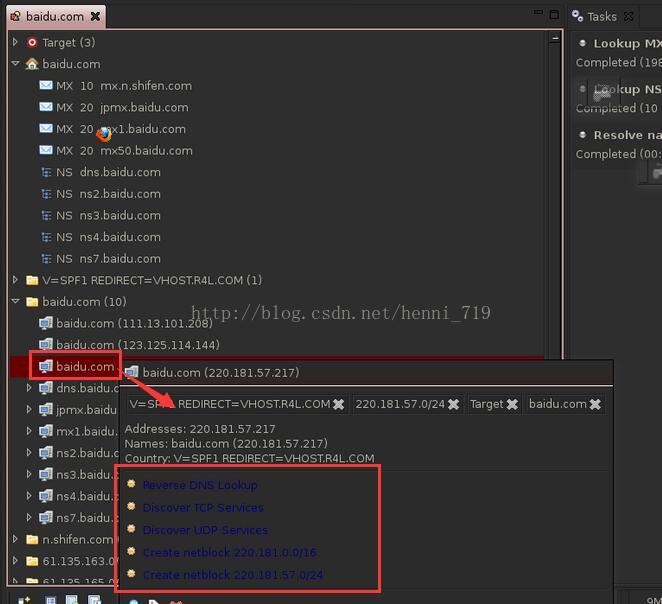The height and width of the screenshot is (604, 662).
Task: Click the red Target icon
Action: click(32, 42)
